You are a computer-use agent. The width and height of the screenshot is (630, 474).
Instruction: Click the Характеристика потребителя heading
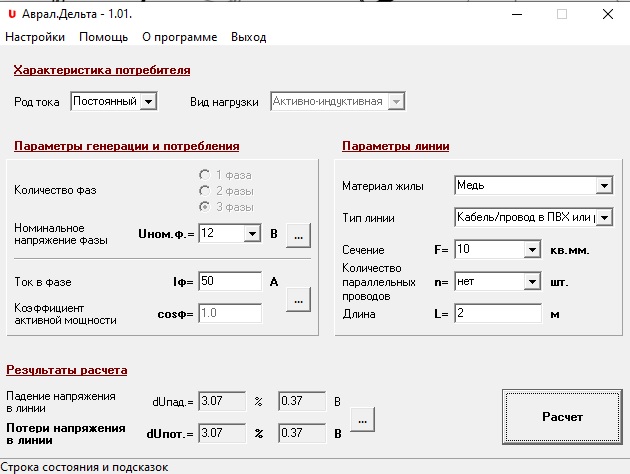[102, 70]
